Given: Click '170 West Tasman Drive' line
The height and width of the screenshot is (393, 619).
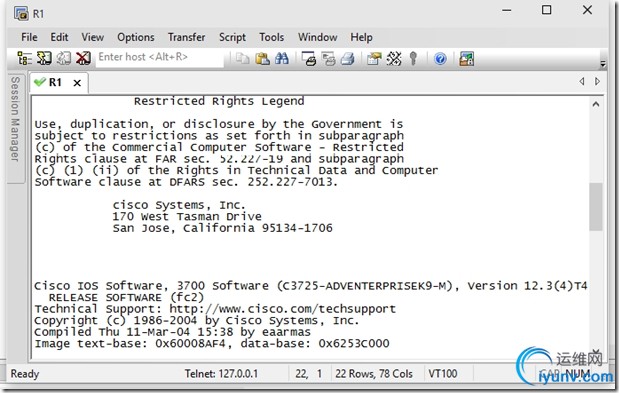Looking at the screenshot, I should 187,216.
